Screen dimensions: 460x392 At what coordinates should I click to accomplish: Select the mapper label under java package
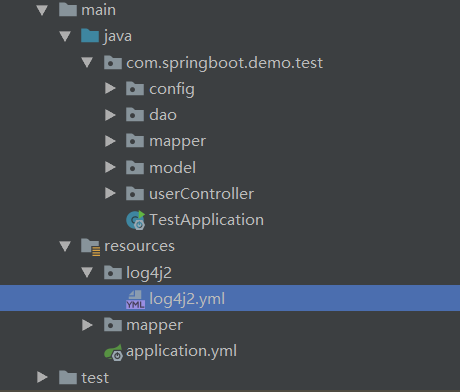[177, 142]
